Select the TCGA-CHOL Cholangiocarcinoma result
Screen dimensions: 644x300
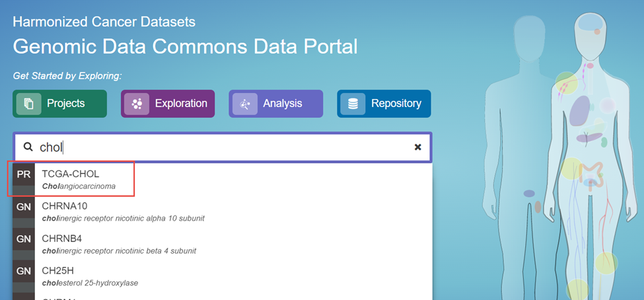click(79, 179)
